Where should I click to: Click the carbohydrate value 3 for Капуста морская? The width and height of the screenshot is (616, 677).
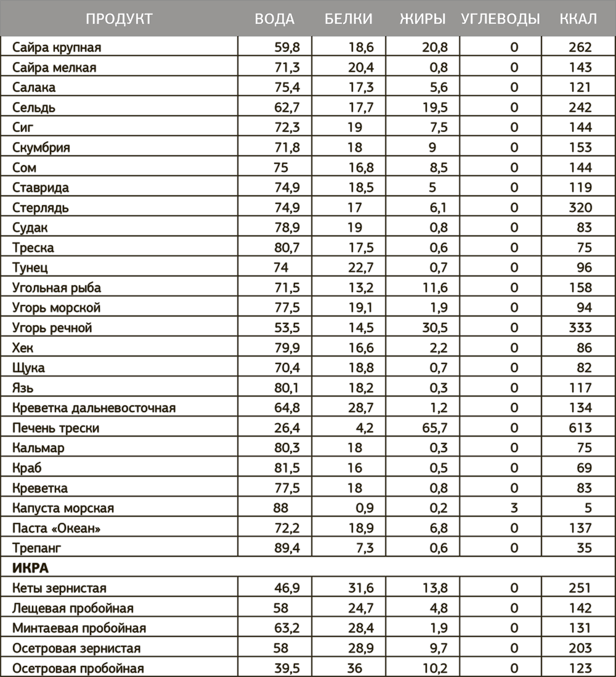tap(514, 508)
